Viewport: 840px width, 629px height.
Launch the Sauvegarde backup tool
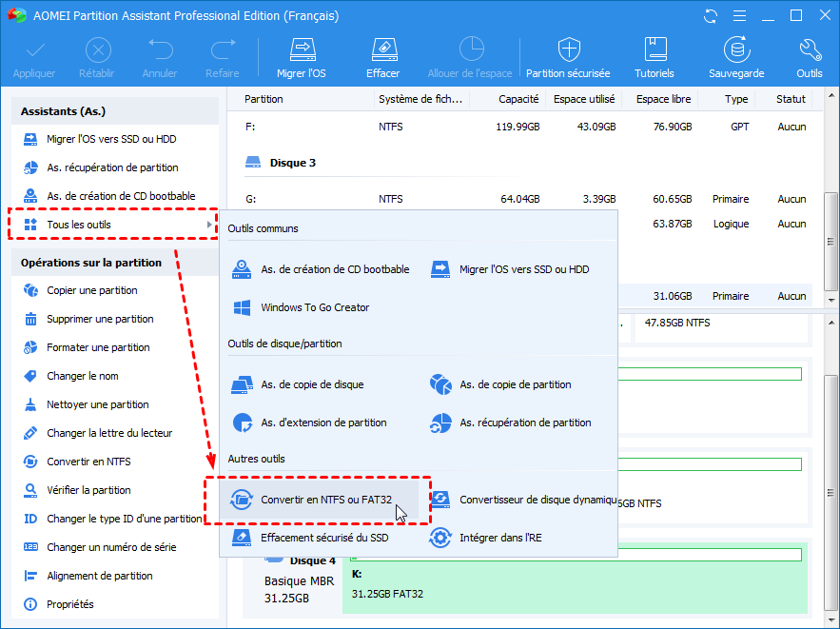[x=736, y=57]
